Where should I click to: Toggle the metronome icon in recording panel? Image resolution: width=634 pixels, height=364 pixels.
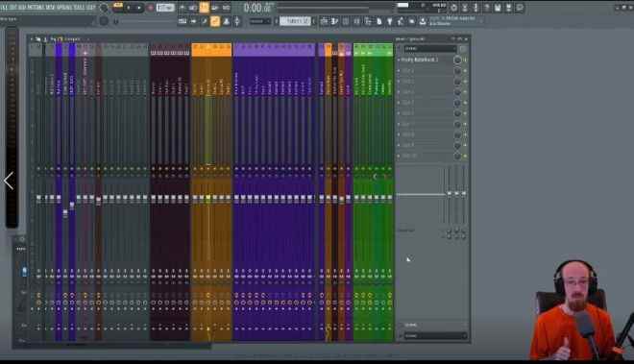[182, 8]
